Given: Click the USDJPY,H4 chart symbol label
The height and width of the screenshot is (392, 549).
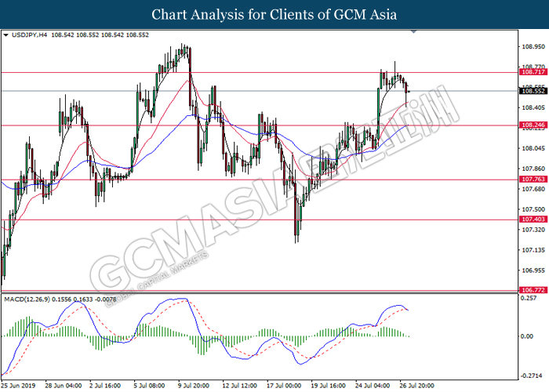Looking at the screenshot, I should click(29, 35).
